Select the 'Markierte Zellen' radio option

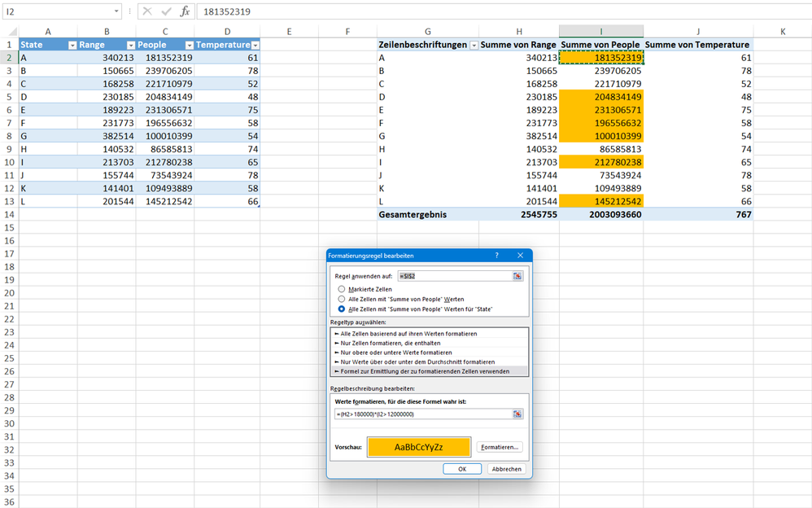342,289
